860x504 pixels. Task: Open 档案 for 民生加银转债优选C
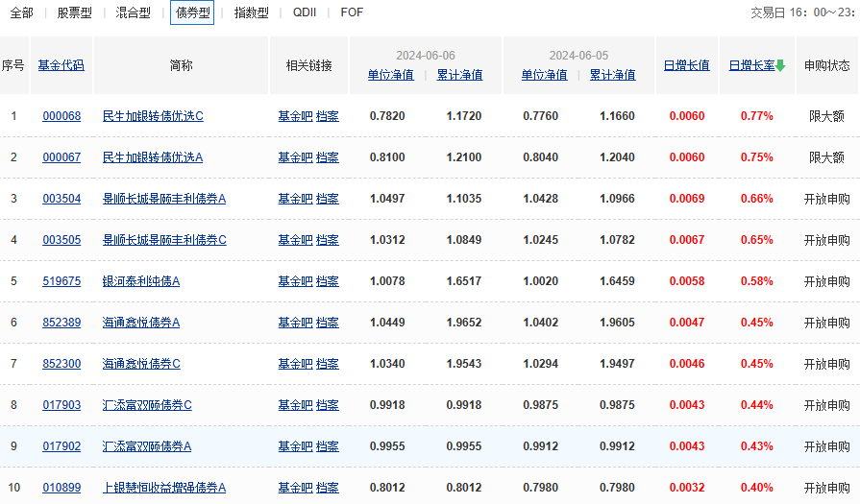(x=328, y=116)
